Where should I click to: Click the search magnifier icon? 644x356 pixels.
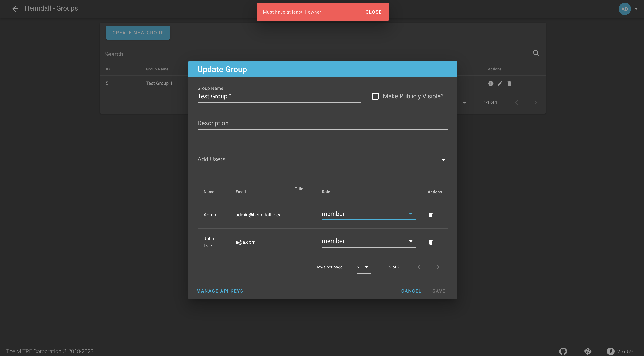point(536,53)
